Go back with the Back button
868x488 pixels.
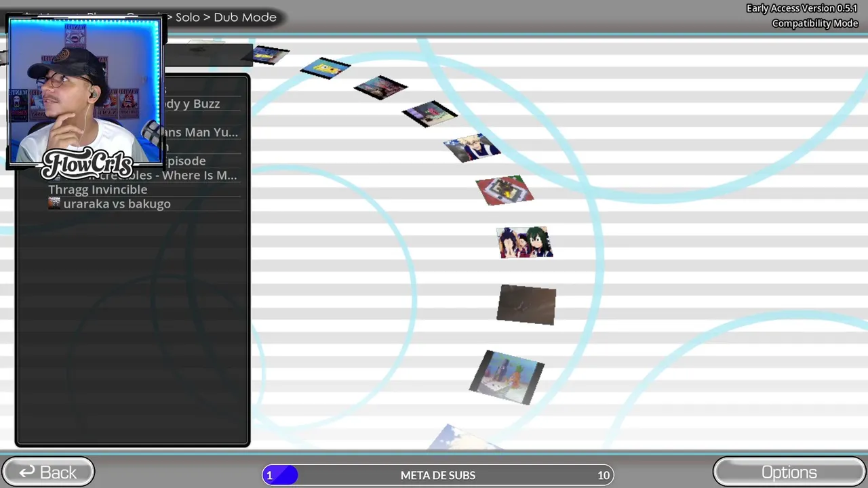click(47, 472)
